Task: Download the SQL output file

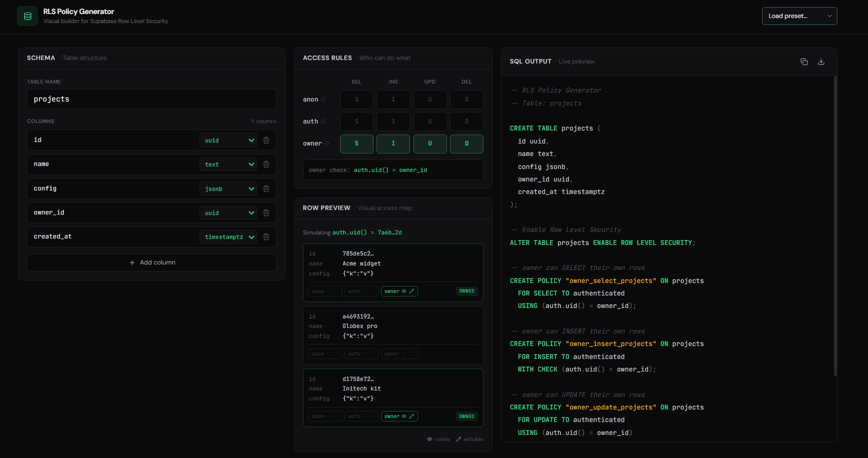Action: coord(821,61)
